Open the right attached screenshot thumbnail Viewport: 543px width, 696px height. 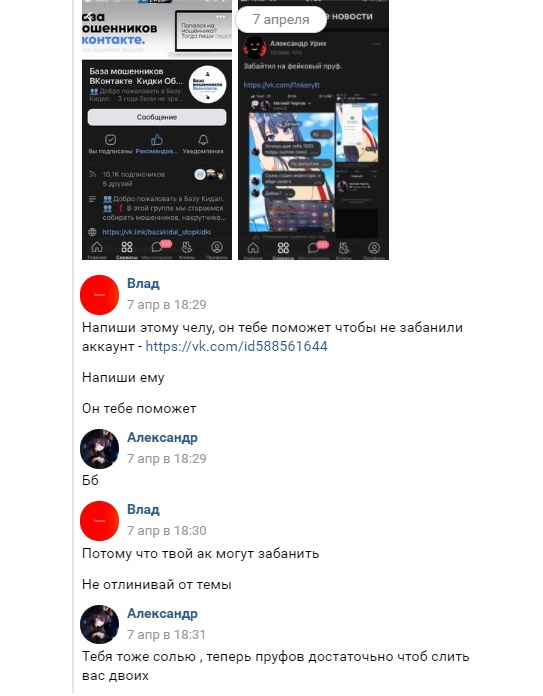[x=313, y=130]
